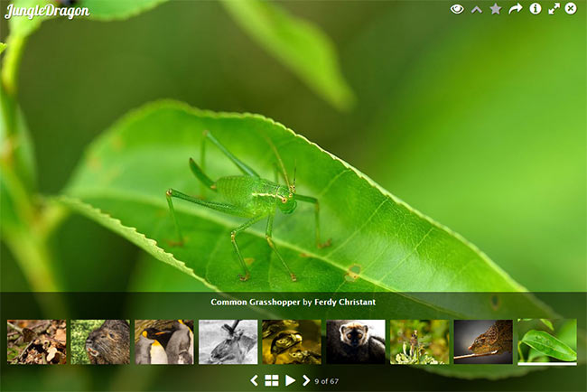Open the Common Grasshopper title link
The width and height of the screenshot is (587, 392).
(x=256, y=303)
